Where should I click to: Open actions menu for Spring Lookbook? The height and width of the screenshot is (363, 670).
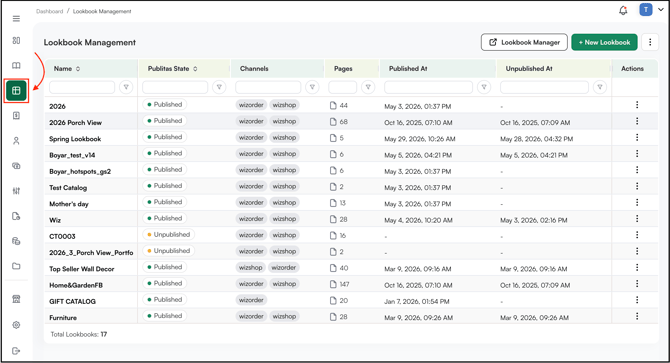pos(637,137)
